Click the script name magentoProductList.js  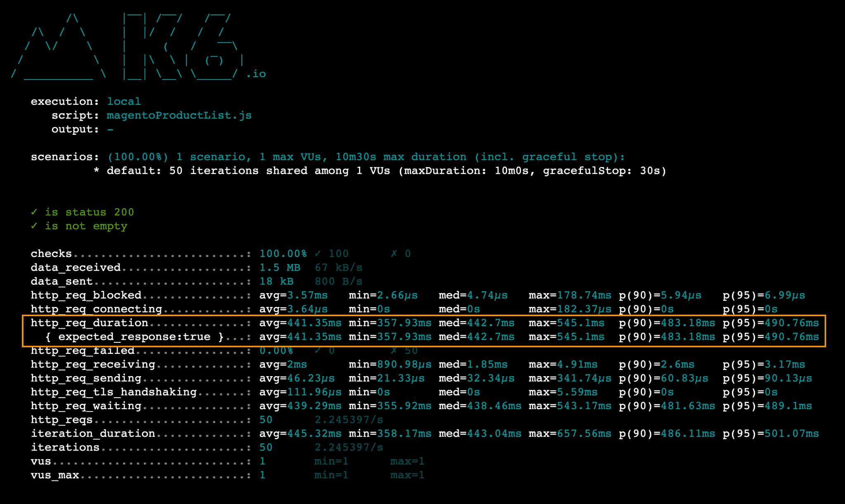pos(179,115)
